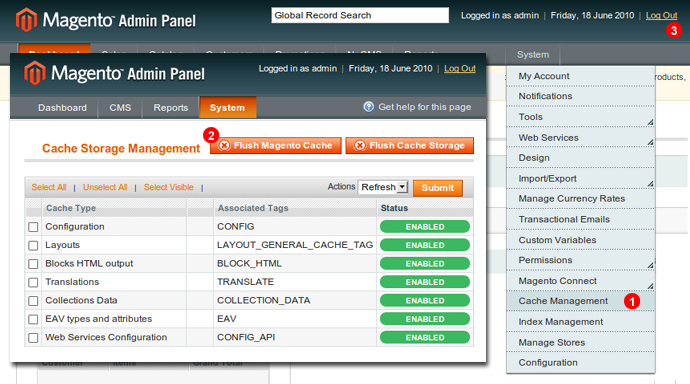This screenshot has height=384, width=690.
Task: Click ENABLED status of Translations row
Action: tap(425, 282)
